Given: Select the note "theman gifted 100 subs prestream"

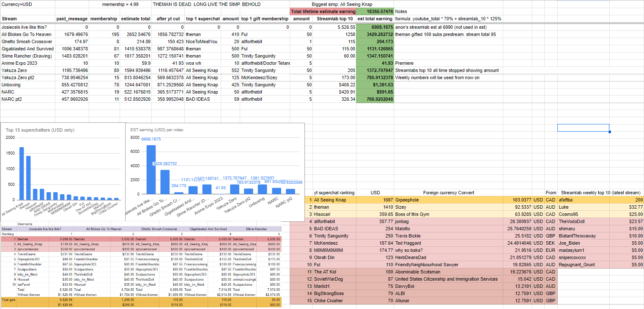Looking at the screenshot, I should point(446,34).
